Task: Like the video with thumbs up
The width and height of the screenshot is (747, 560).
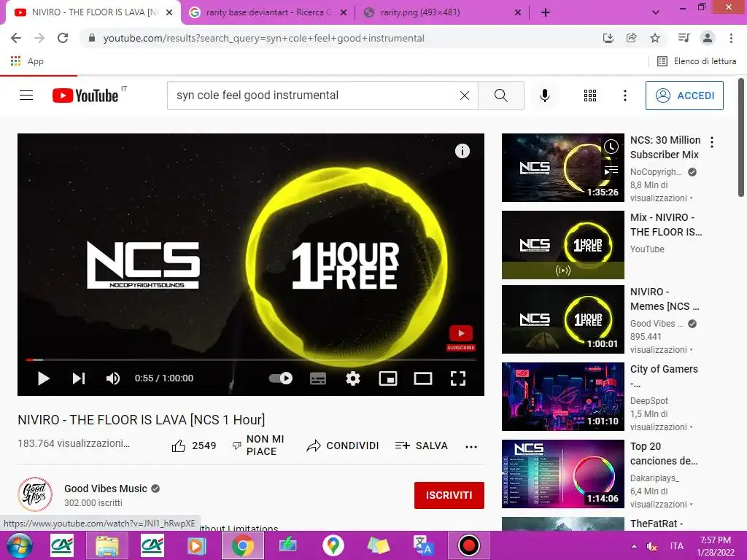Action: 179,446
